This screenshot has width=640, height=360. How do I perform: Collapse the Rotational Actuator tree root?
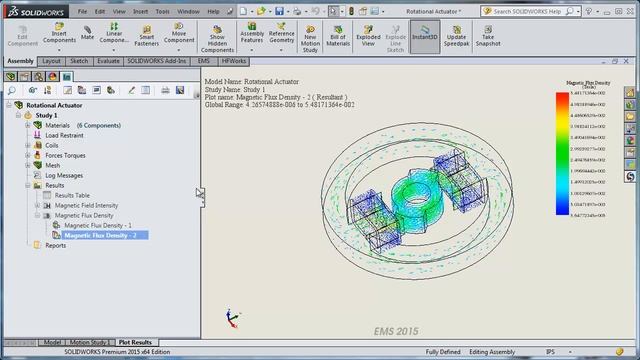pyautogui.click(x=9, y=105)
